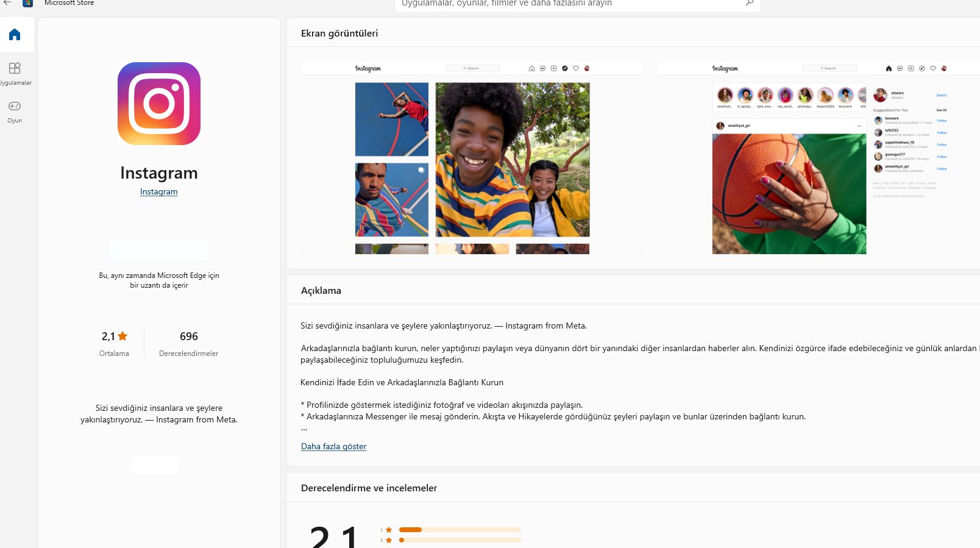Open the Oyun section in the sidebar
Image resolution: width=980 pixels, height=548 pixels.
point(15,111)
